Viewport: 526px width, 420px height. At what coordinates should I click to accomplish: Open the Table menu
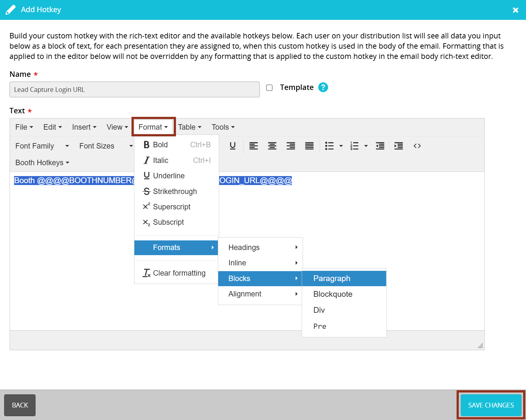(x=189, y=127)
